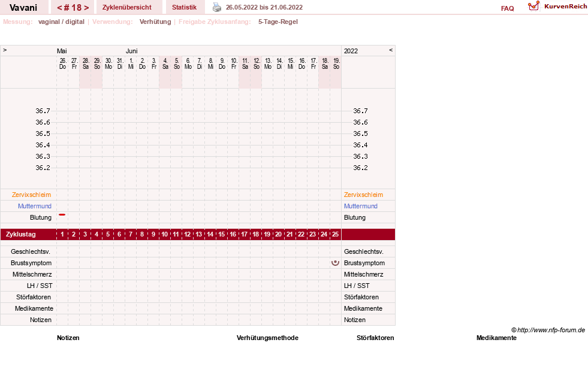Open the Zyklenübersicht tab

coord(126,7)
